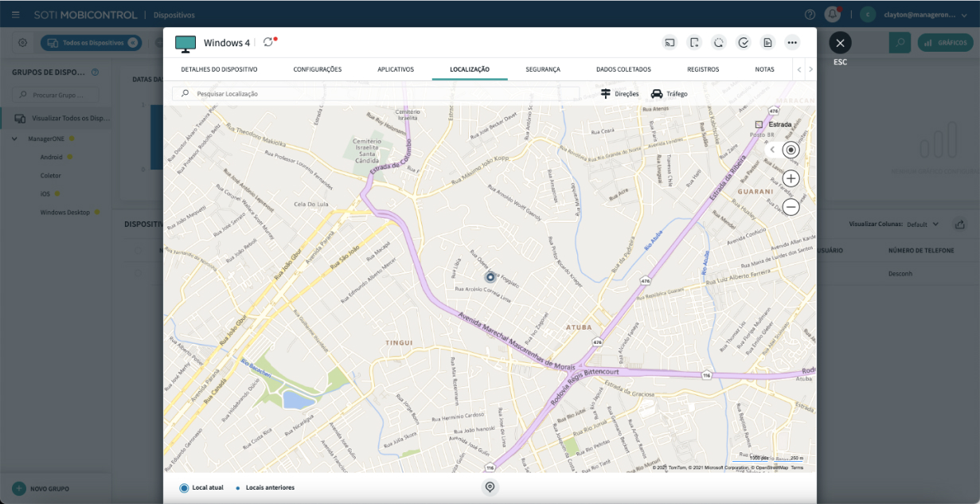Click the circular refresh device action icon
The width and height of the screenshot is (980, 504).
719,43
